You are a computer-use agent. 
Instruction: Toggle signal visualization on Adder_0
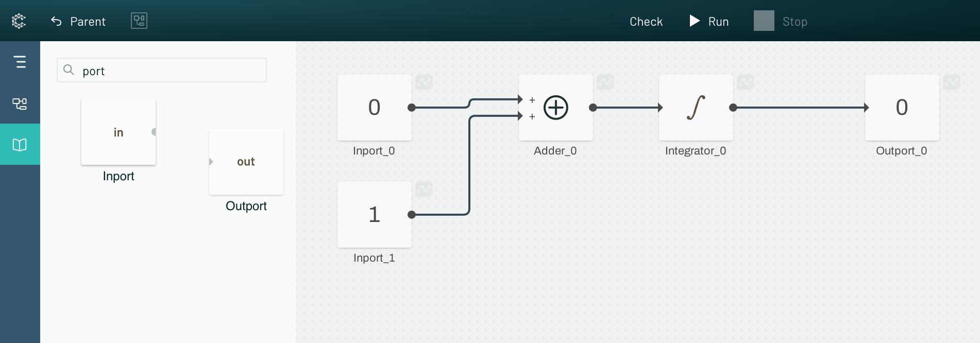tap(605, 82)
